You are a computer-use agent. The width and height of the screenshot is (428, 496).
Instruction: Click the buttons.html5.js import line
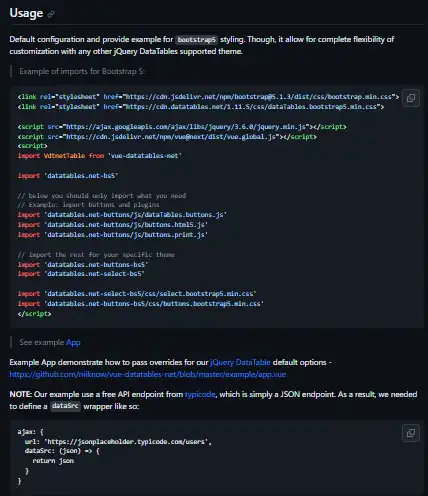tap(113, 225)
